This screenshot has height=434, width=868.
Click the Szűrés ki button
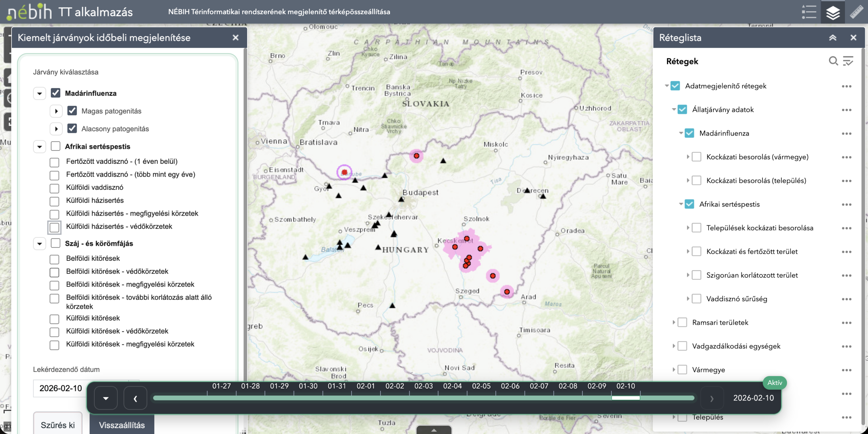click(58, 425)
